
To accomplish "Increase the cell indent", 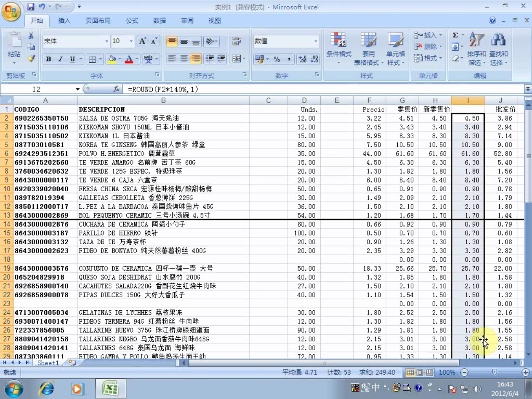I will [221, 59].
